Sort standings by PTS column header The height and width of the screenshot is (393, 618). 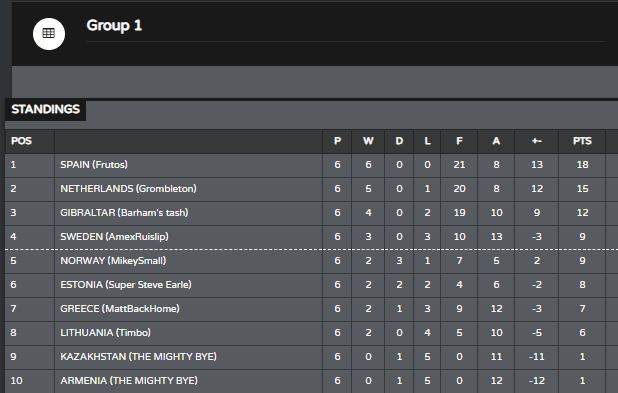pos(582,141)
